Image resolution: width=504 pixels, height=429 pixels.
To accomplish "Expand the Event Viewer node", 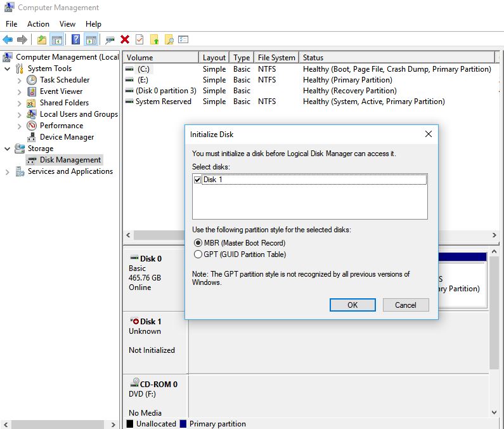I will [x=19, y=92].
